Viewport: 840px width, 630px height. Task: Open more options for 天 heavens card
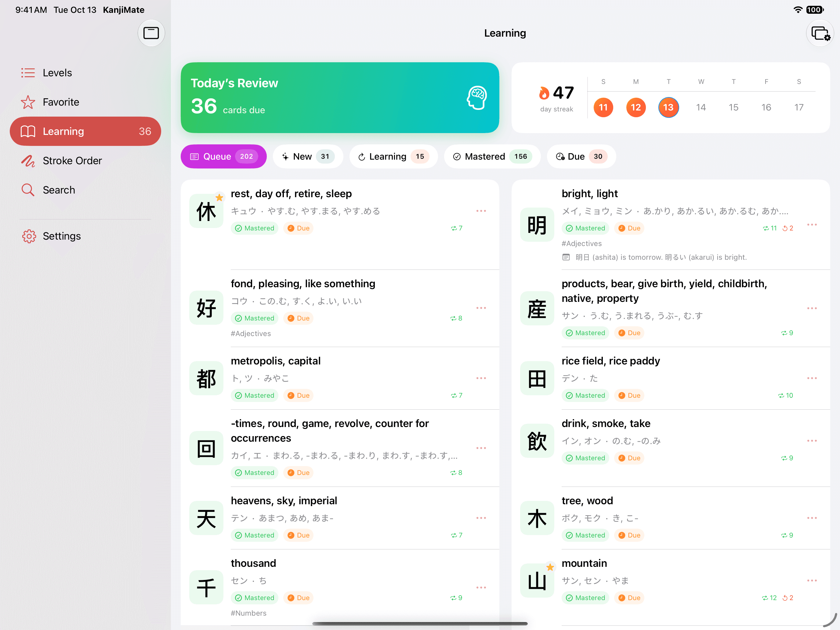click(x=481, y=518)
